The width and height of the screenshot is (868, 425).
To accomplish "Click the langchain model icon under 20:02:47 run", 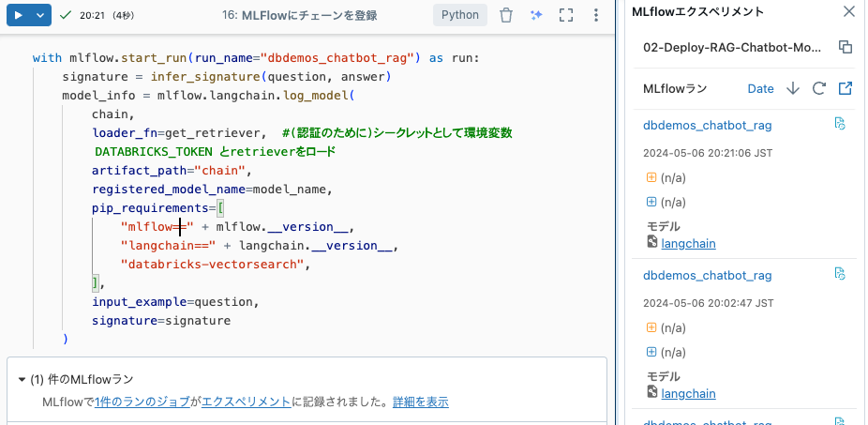I will point(652,392).
